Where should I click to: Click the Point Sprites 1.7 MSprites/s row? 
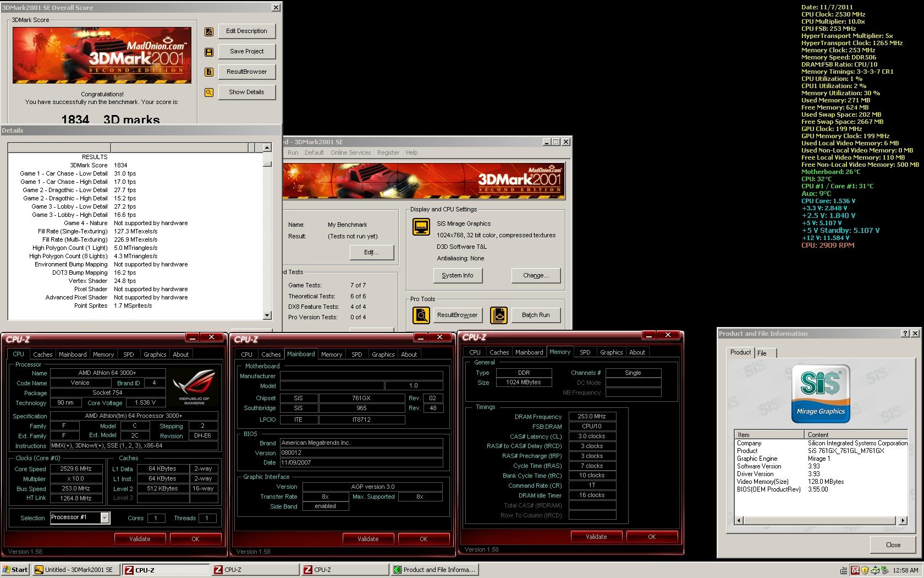point(136,306)
